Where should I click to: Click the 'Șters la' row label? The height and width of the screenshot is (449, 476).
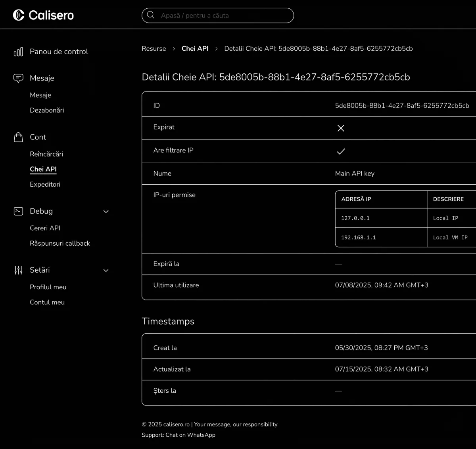[x=165, y=390]
